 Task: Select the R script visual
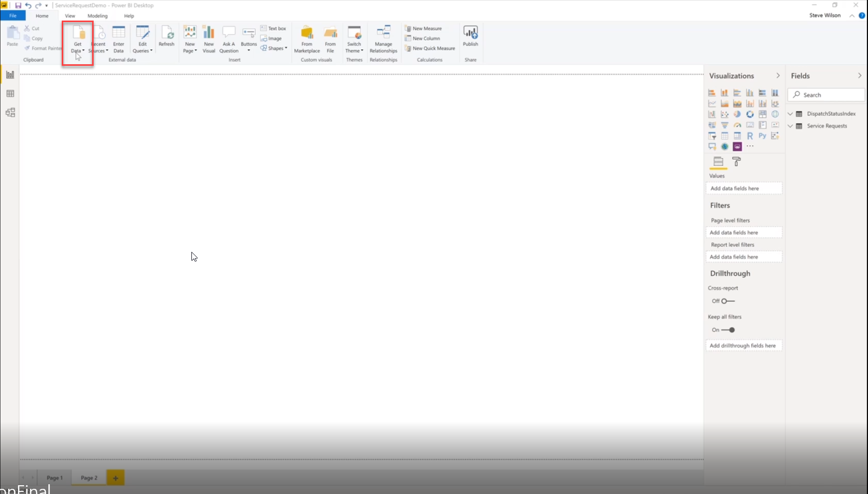[750, 136]
